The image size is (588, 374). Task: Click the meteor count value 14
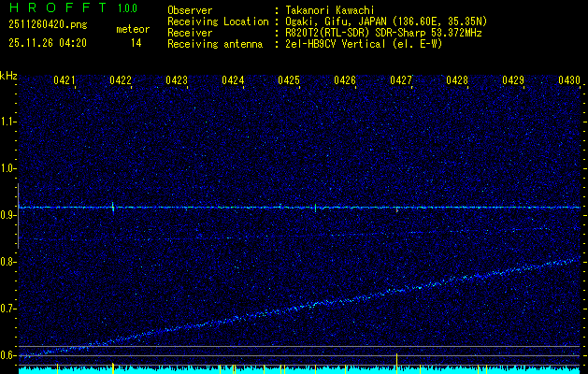point(136,43)
